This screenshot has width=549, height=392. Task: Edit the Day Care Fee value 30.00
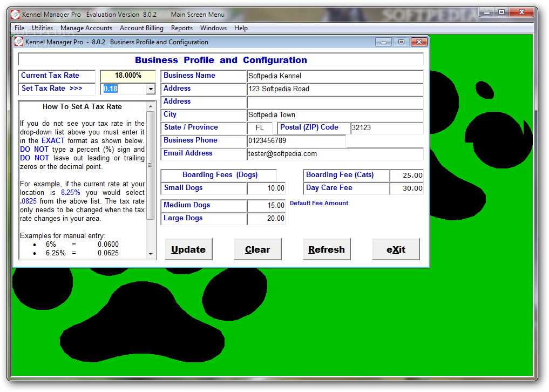(x=406, y=188)
